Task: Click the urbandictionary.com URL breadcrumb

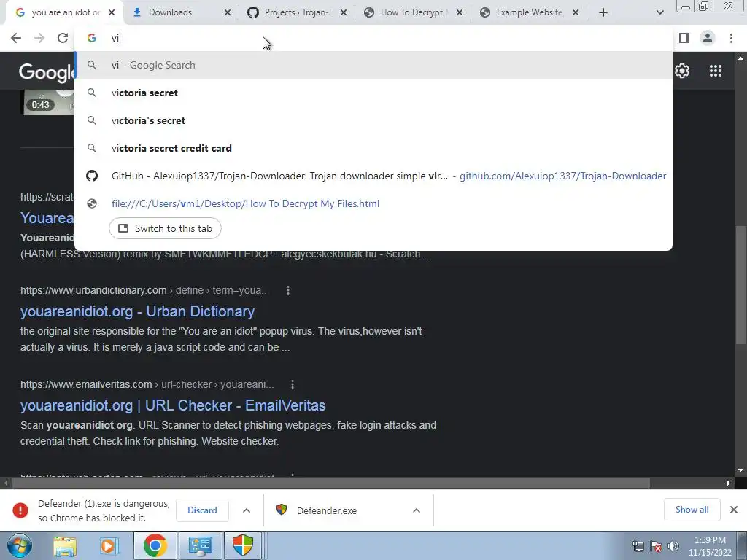Action: pos(145,290)
